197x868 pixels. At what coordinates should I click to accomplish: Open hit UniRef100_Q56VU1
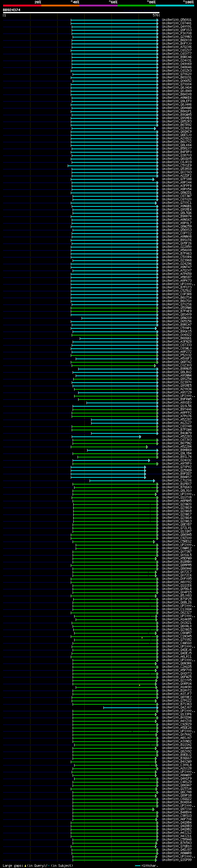177,20
